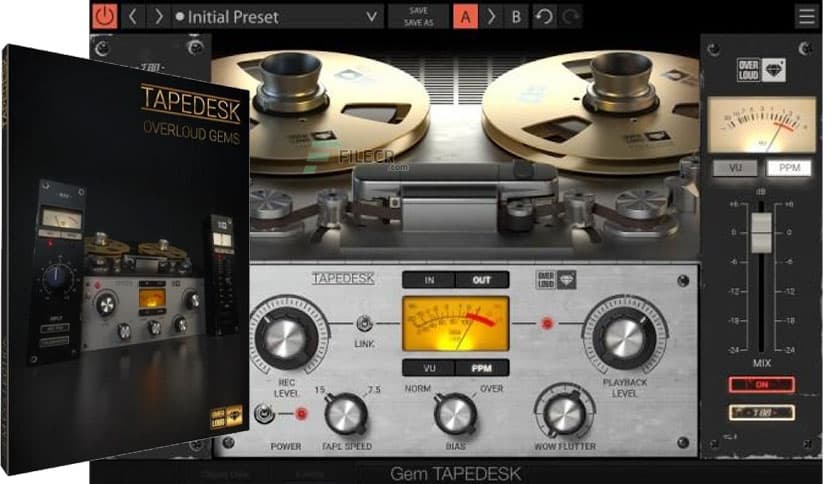
Task: Open the Initial Preset dropdown
Action: coord(277,17)
